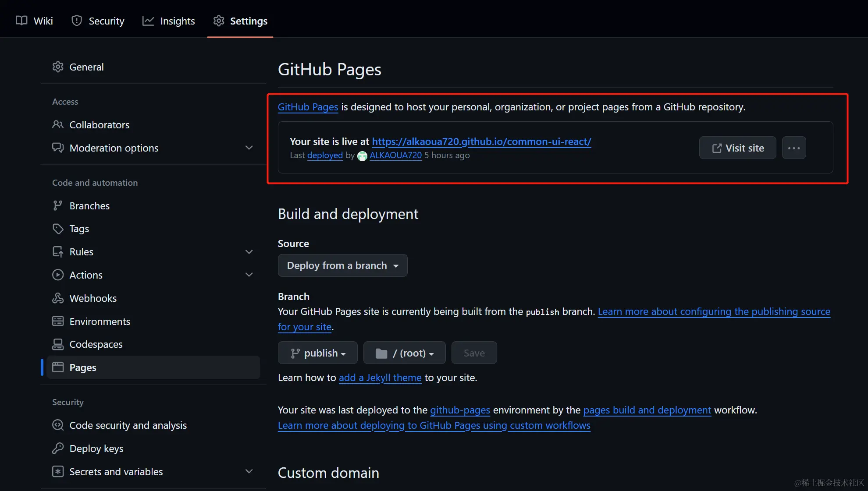Click the General gear icon
Screen dimensions: 868x491
click(x=58, y=67)
